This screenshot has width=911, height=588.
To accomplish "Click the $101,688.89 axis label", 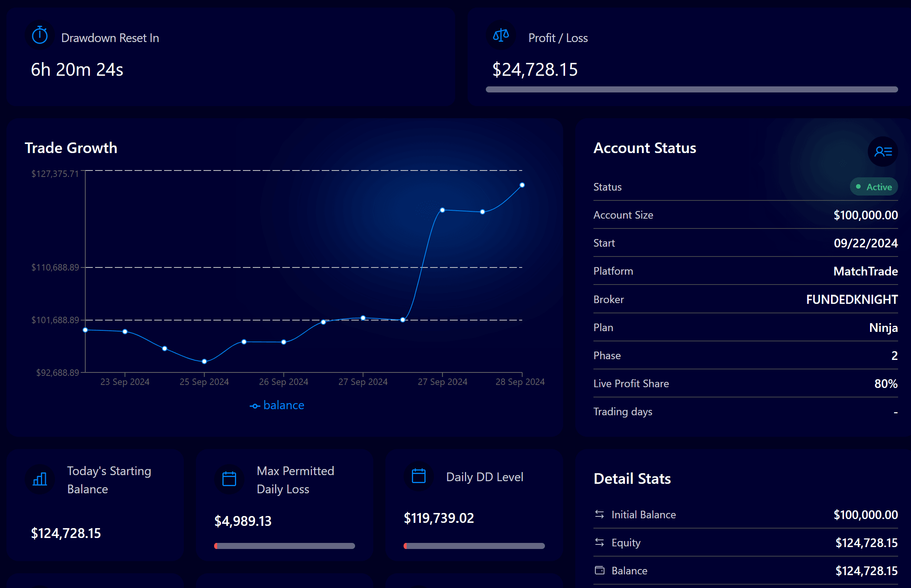I will 55,320.
